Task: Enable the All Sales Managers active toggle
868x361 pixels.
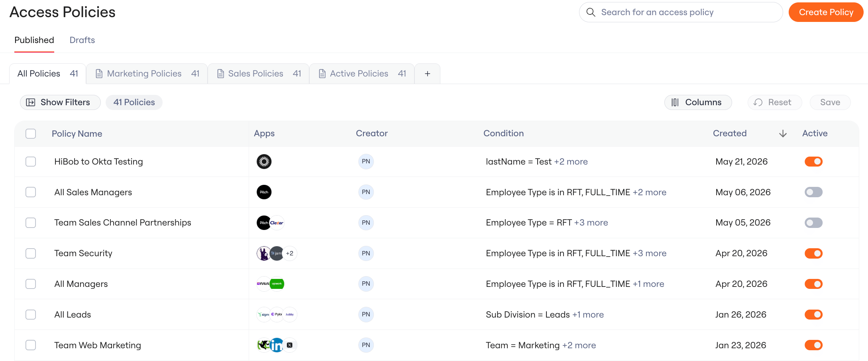Action: tap(813, 192)
